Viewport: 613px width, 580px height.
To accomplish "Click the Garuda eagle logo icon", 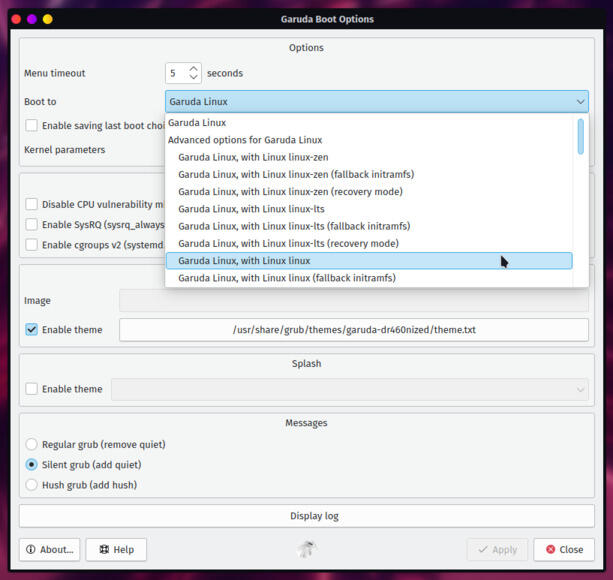I will click(307, 549).
